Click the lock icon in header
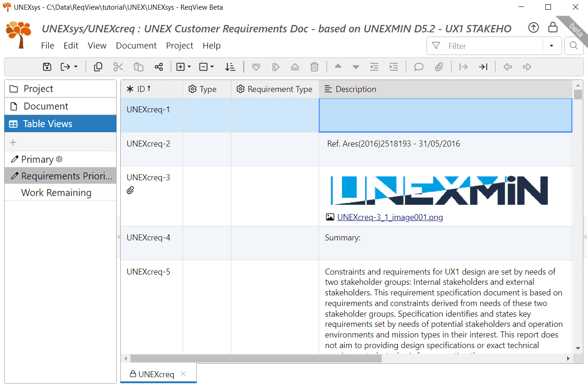The width and height of the screenshot is (588, 386). tap(553, 27)
